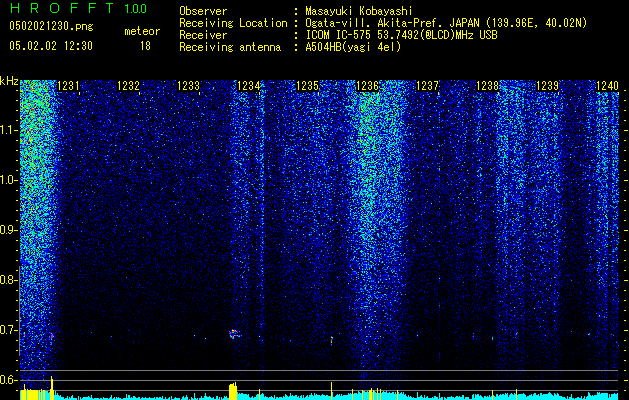Click the kHz axis unit label

point(9,81)
